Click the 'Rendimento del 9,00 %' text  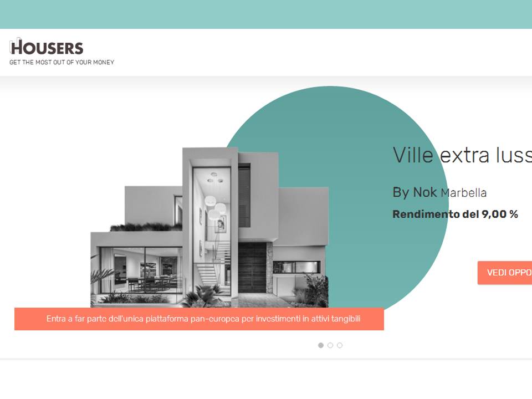pyautogui.click(x=455, y=214)
